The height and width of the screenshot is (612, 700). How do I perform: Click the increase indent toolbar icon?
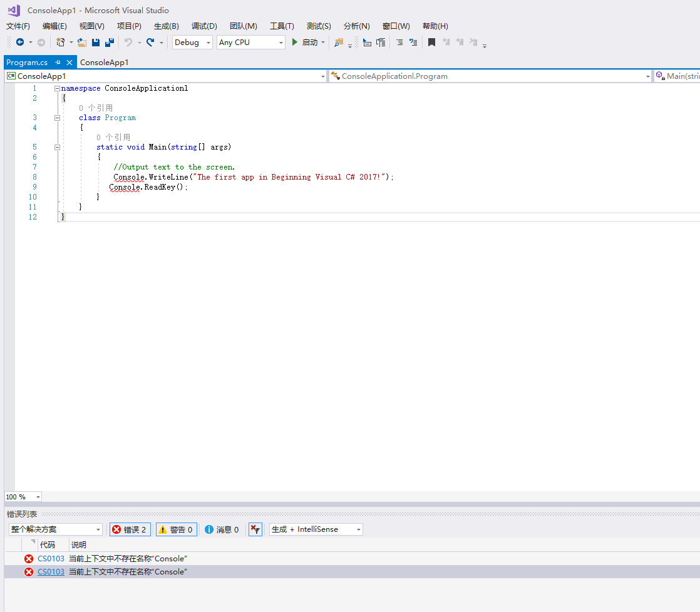tap(380, 43)
